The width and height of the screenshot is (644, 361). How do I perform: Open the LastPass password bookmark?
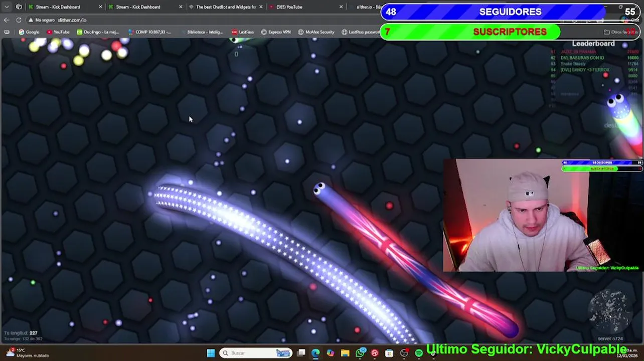tap(360, 32)
